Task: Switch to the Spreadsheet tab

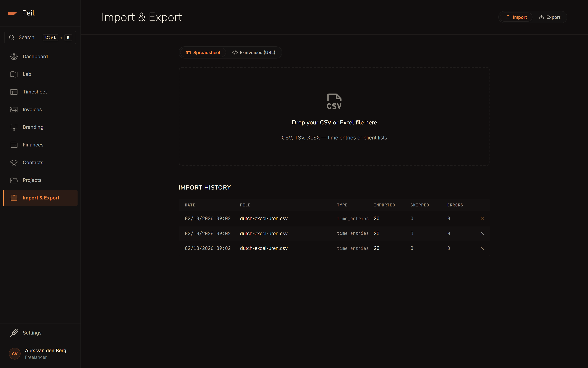Action: tap(203, 53)
